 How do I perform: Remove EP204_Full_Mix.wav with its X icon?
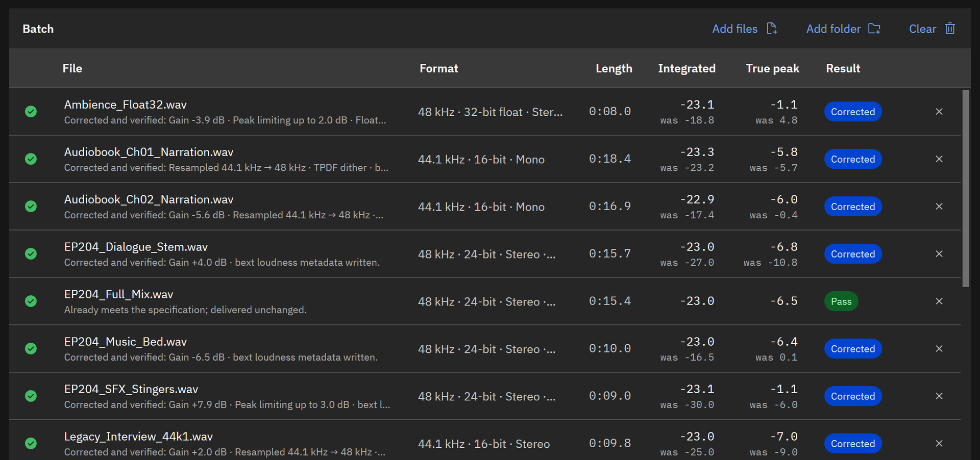click(939, 301)
